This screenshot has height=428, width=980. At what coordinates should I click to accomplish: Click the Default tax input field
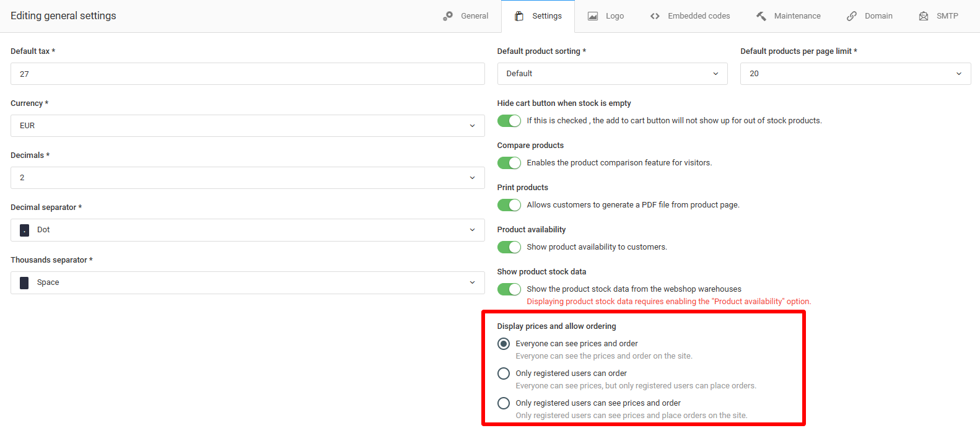pyautogui.click(x=248, y=74)
